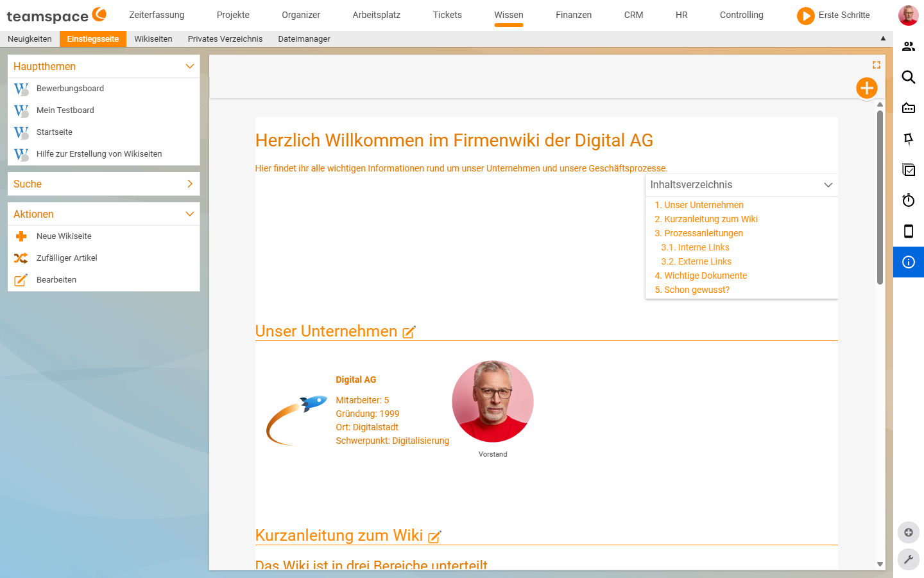Click the teamspace logo

click(x=56, y=15)
